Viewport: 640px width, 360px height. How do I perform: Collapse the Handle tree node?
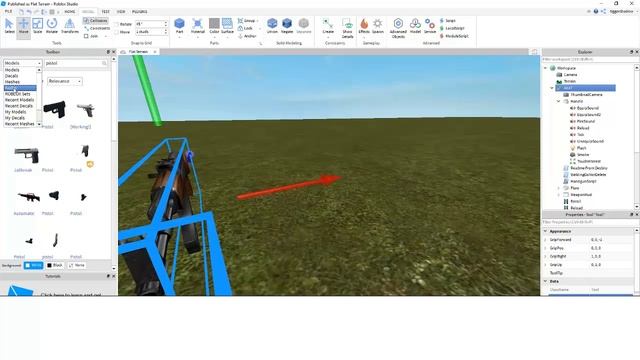[559, 101]
